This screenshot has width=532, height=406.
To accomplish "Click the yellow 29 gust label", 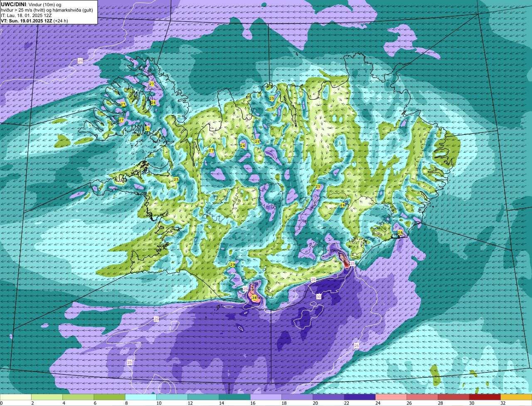I will (x=233, y=264).
